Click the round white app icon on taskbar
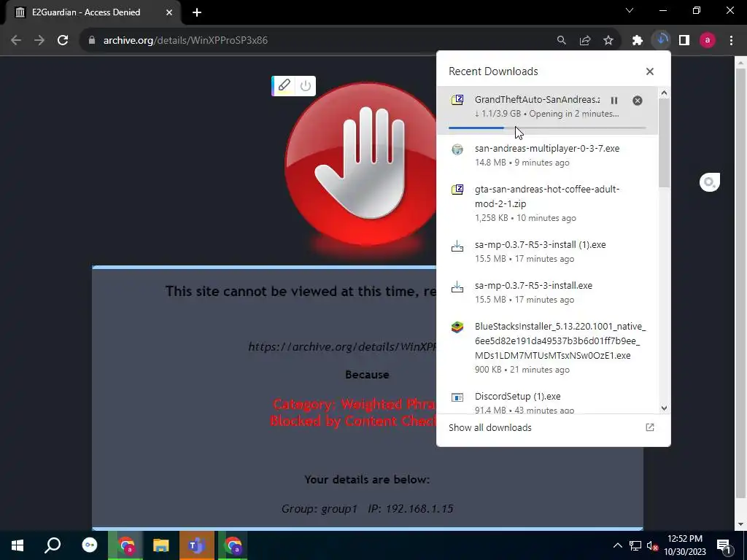The height and width of the screenshot is (560, 747). pos(90,545)
